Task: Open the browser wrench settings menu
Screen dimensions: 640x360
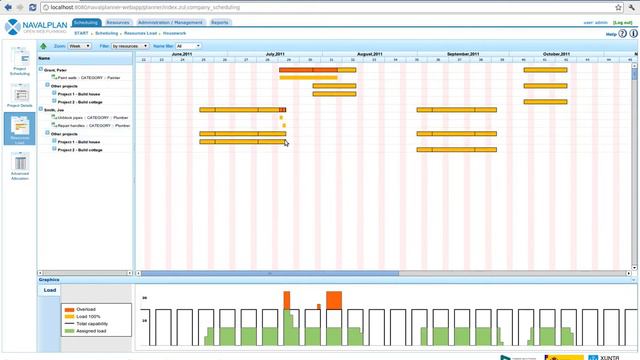Action: point(632,7)
